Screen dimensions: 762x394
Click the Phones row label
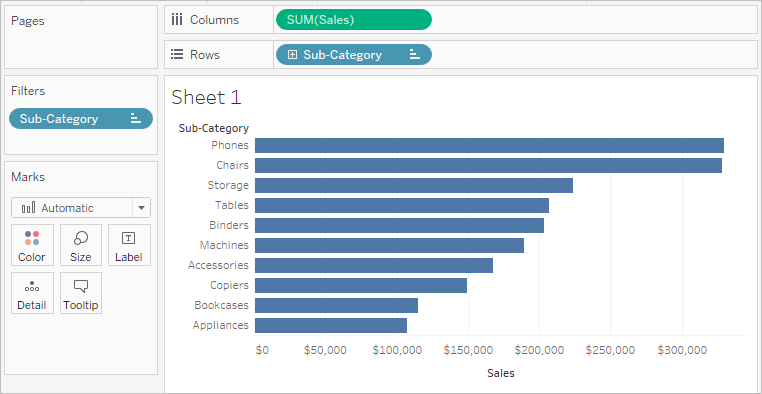(230, 145)
